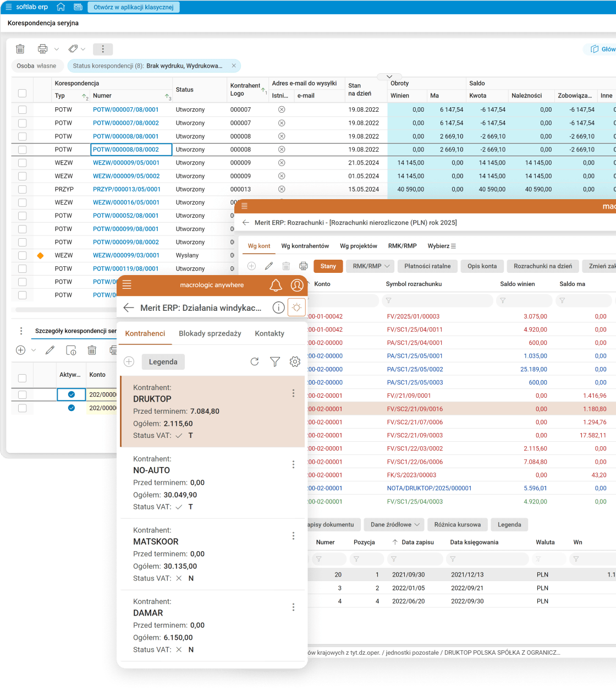Toggle lightbulb icon in Działania windykacyjne header

pyautogui.click(x=296, y=308)
